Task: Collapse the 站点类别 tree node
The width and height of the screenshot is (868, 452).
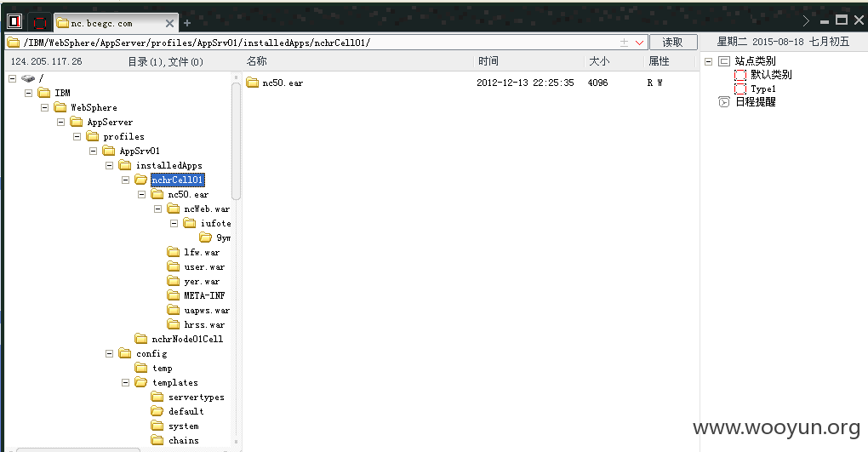Action: click(x=708, y=61)
